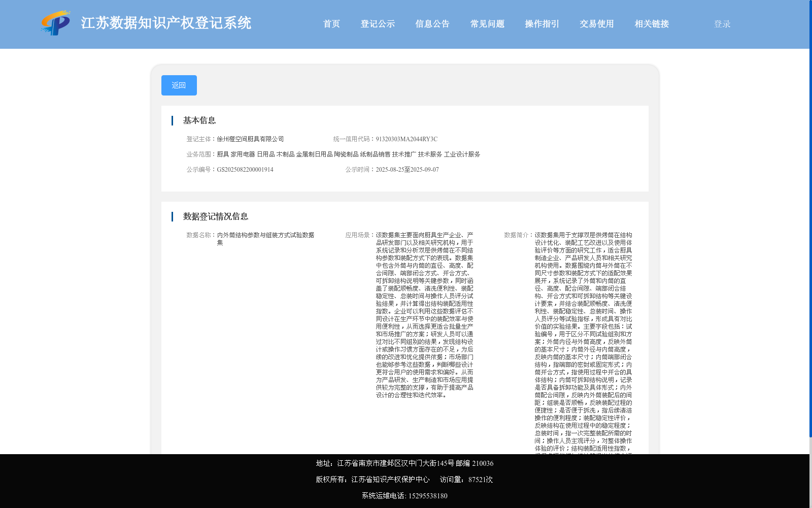Click the data name 内外筒结构参数与组装方式试验数据集
Image resolution: width=812 pixels, height=508 pixels.
coord(265,239)
